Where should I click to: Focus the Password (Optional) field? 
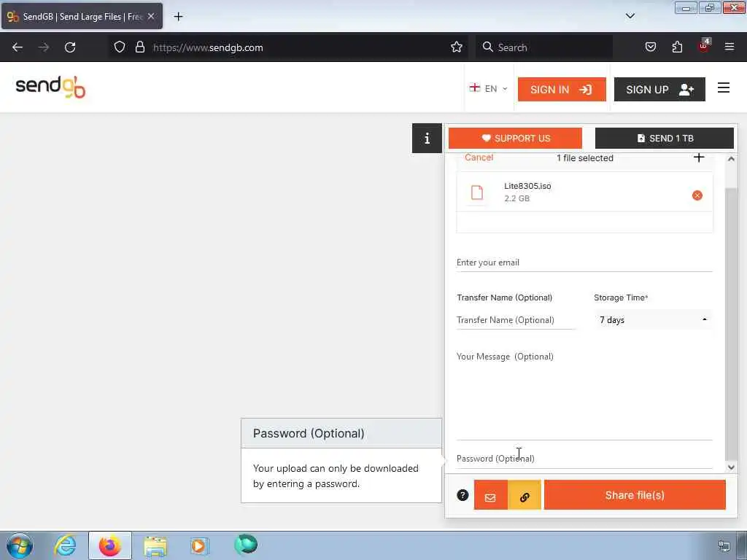coord(584,459)
